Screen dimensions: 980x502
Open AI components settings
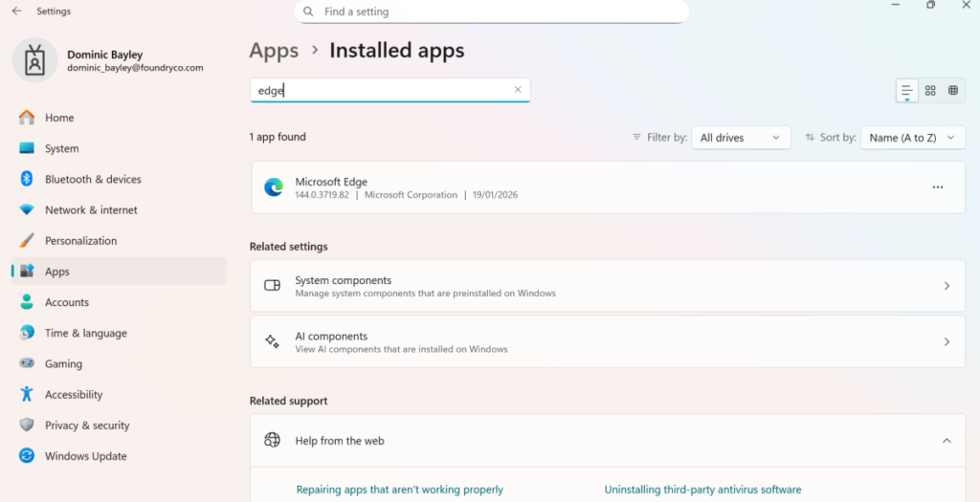[607, 342]
